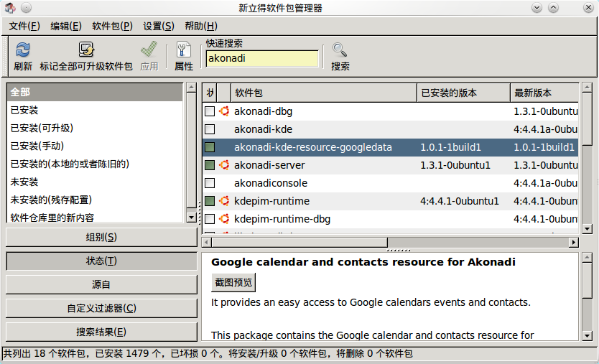599x364 pixels.
Task: Open the 设置(S) menu
Action: pyautogui.click(x=159, y=26)
